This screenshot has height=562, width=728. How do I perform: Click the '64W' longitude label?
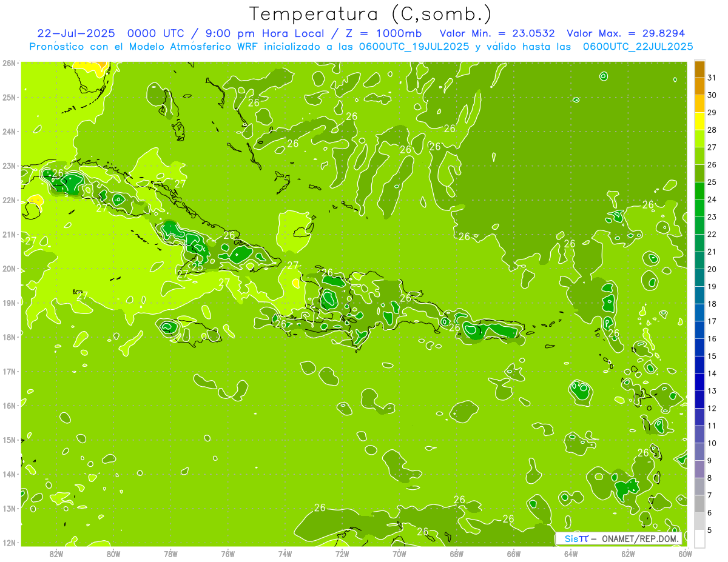pos(571,554)
